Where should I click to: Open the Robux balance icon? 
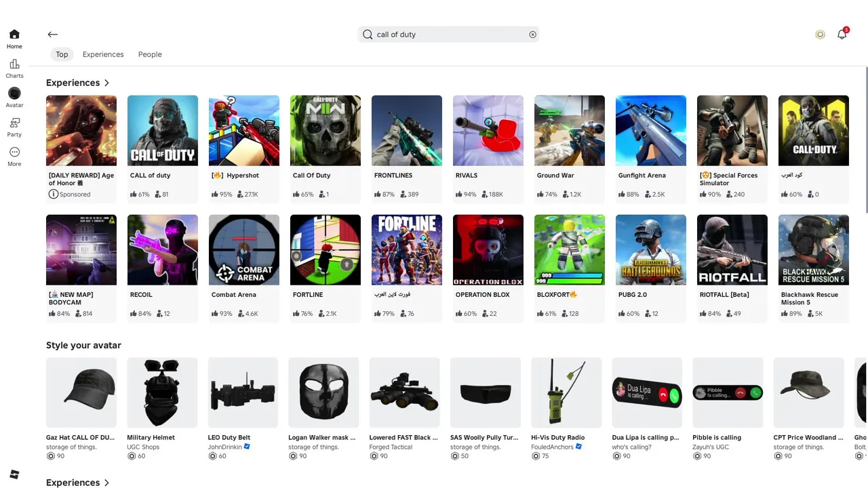[x=820, y=35]
